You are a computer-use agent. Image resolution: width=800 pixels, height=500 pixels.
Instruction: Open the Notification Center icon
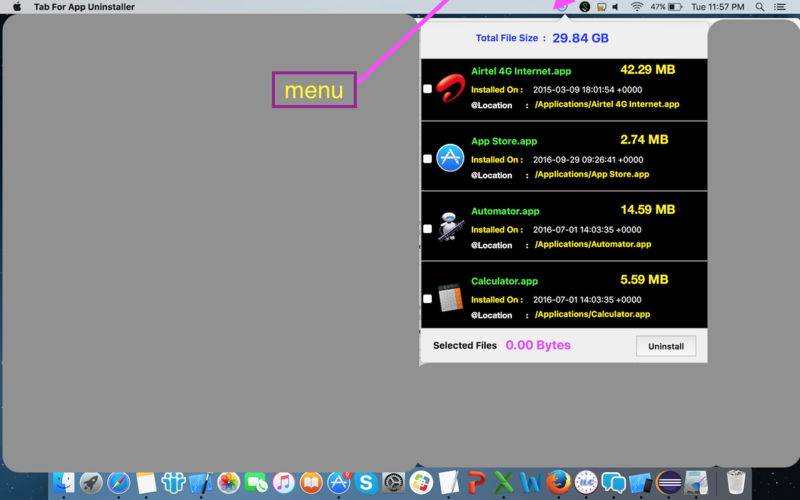[x=780, y=7]
